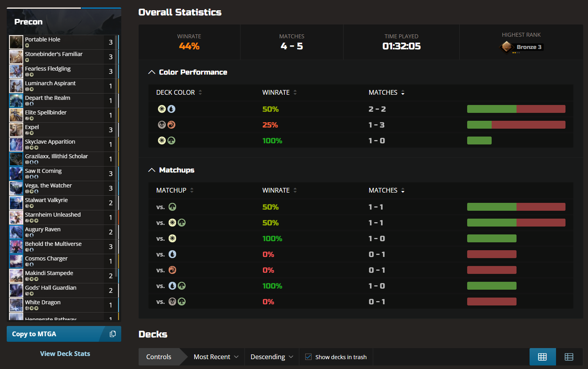Image resolution: width=588 pixels, height=369 pixels.
Task: Select Skyclave Apparition card row
Action: 64,144
